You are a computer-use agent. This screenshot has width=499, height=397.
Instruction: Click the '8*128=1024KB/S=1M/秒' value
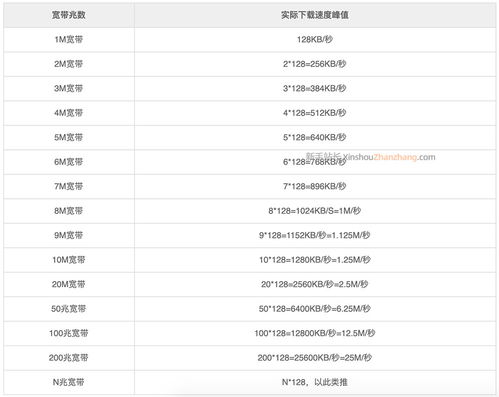click(315, 211)
